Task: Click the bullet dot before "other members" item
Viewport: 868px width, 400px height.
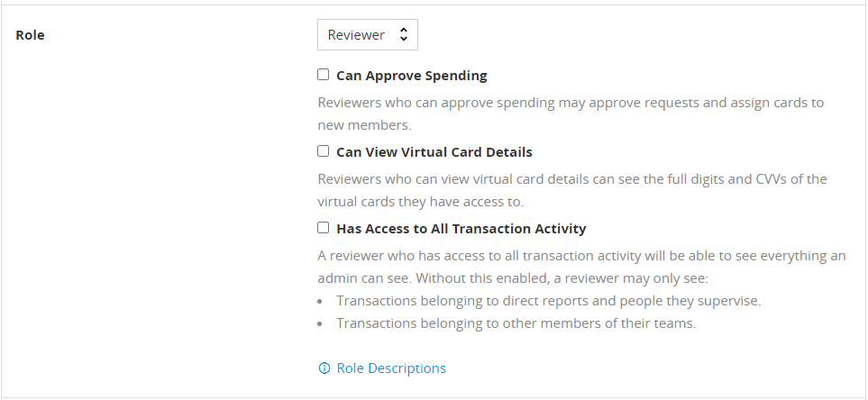Action: [322, 323]
